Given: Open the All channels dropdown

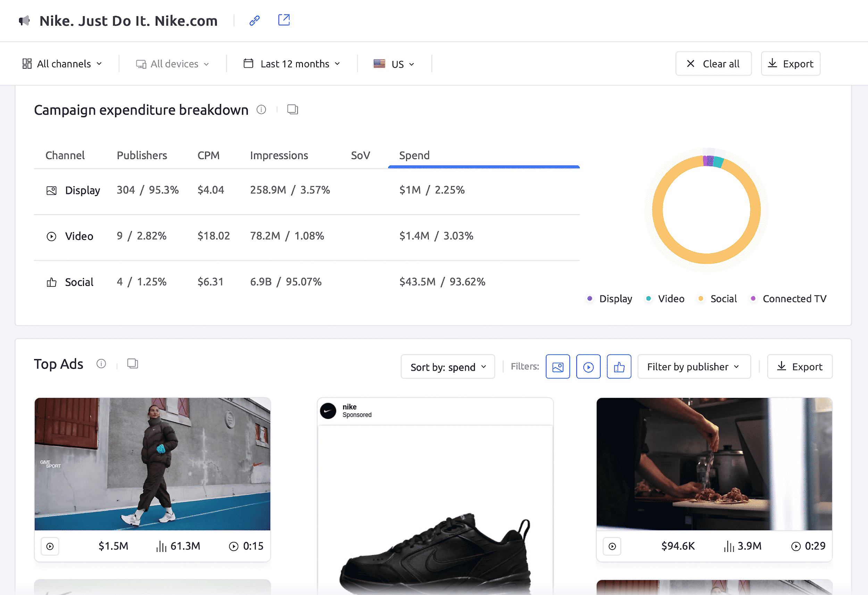Looking at the screenshot, I should coord(63,64).
